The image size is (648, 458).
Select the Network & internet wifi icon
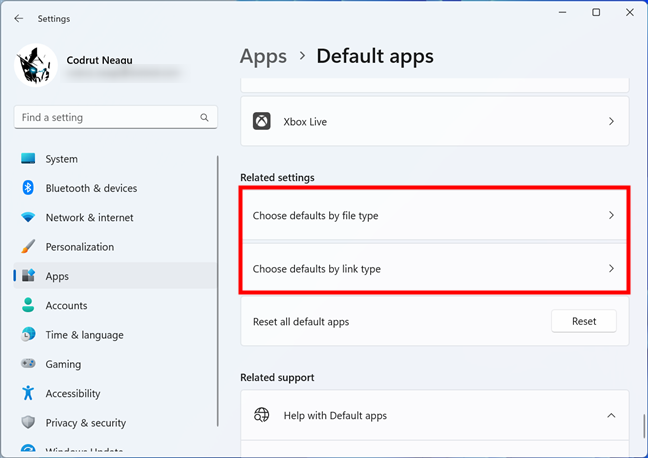(x=28, y=218)
